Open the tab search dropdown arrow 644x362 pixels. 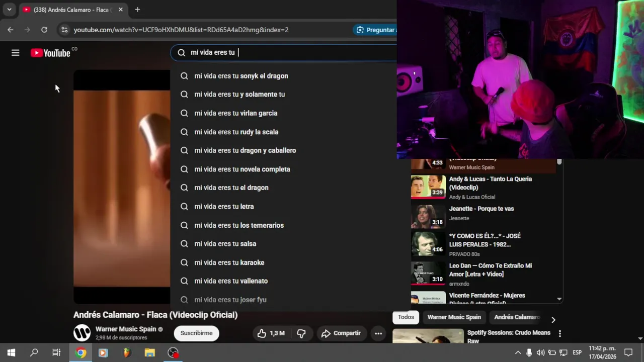(9, 10)
